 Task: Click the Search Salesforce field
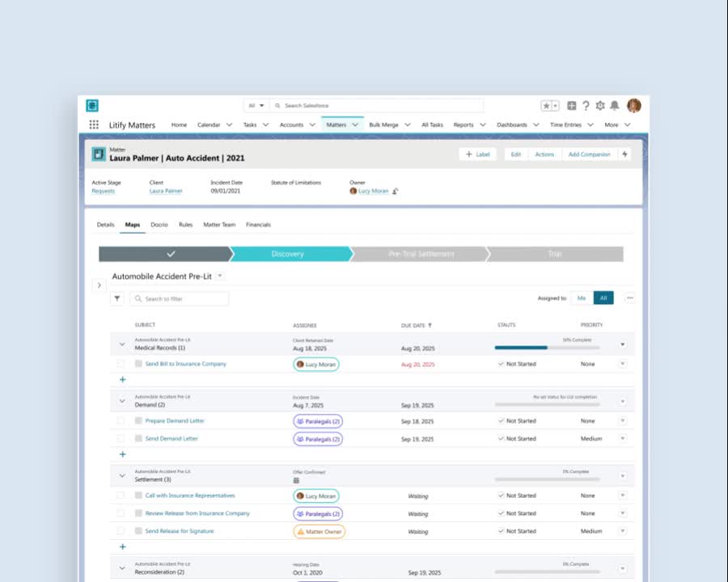point(377,106)
